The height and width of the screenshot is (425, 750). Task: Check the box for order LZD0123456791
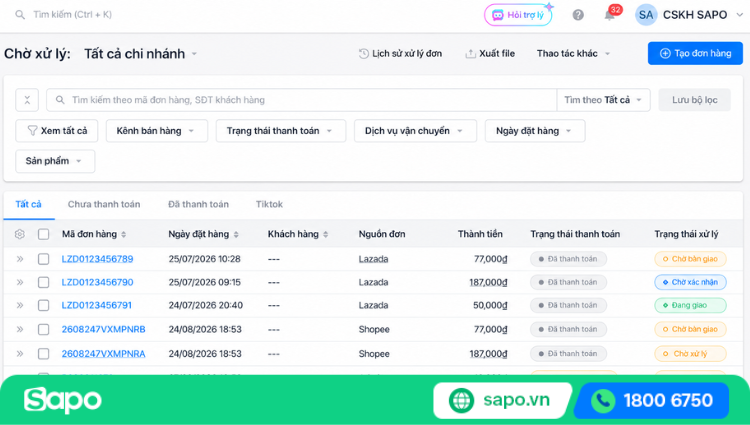pos(44,305)
